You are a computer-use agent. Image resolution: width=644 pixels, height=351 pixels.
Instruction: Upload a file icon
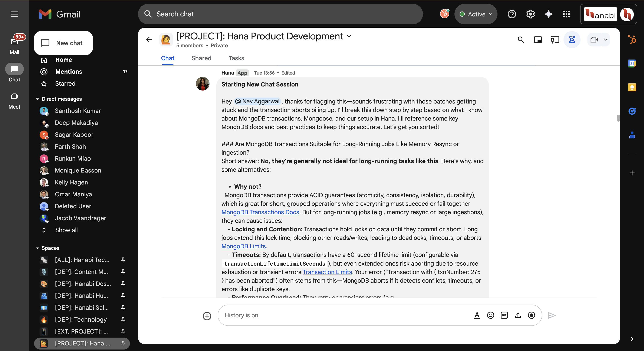click(x=518, y=315)
